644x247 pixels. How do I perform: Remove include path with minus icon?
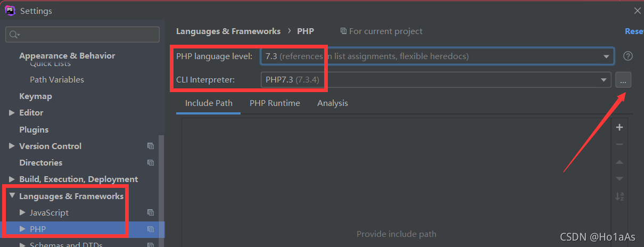tap(619, 144)
